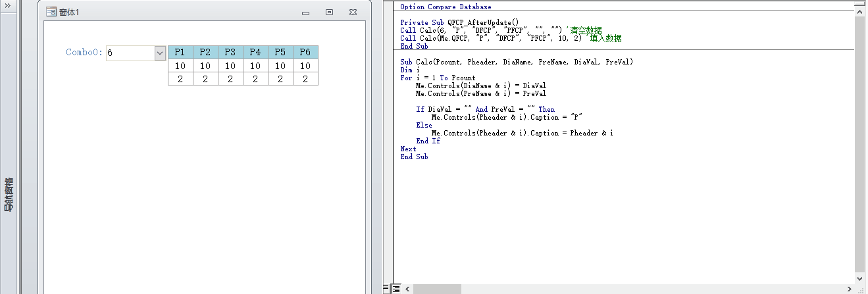Click the comment 填入数据 in the code

(605, 38)
